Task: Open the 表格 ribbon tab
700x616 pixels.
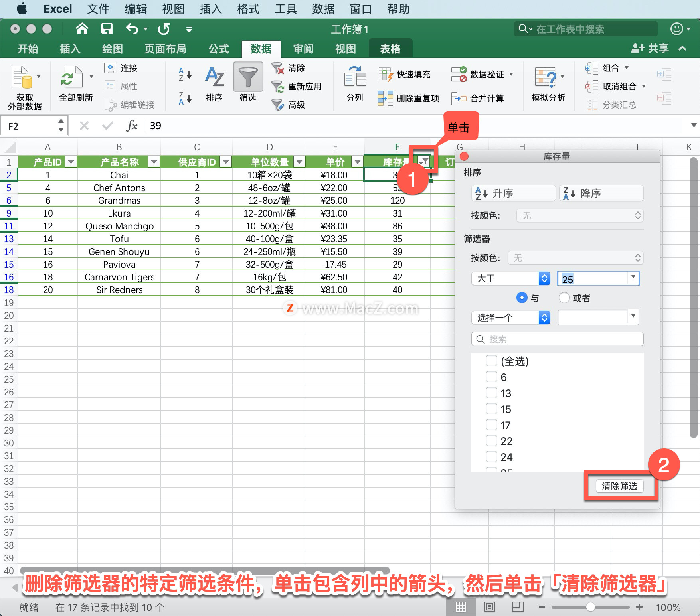Action: (x=390, y=49)
